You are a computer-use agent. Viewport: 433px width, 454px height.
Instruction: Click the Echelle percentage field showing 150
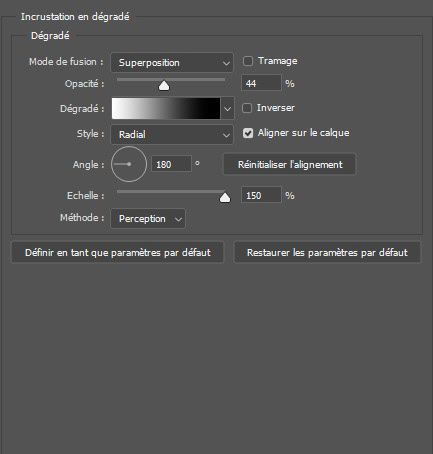tap(261, 195)
